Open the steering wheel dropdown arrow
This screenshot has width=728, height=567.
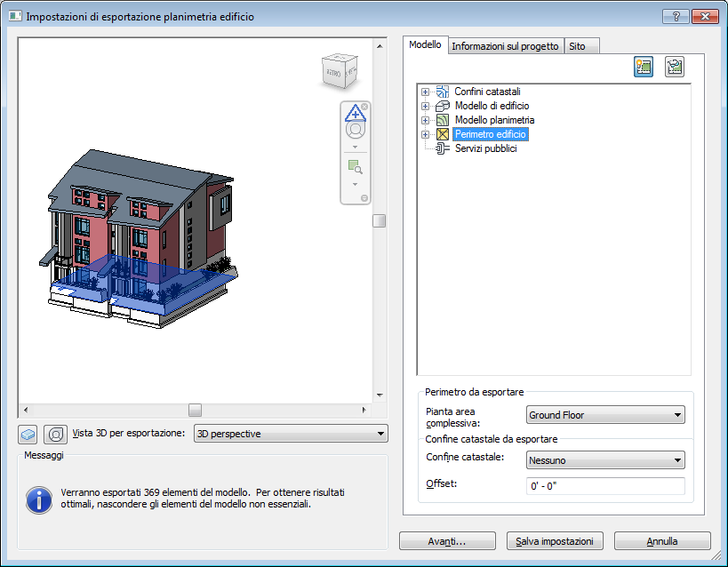[x=356, y=147]
